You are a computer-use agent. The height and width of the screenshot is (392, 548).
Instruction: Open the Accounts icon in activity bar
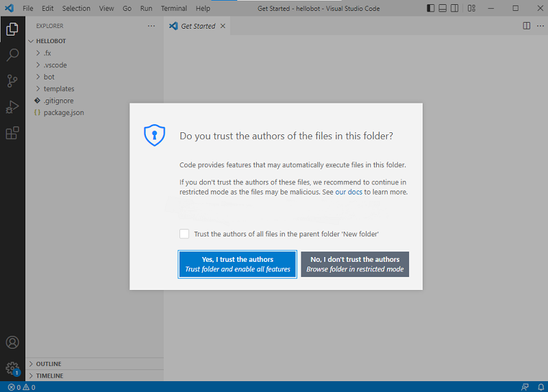12,343
